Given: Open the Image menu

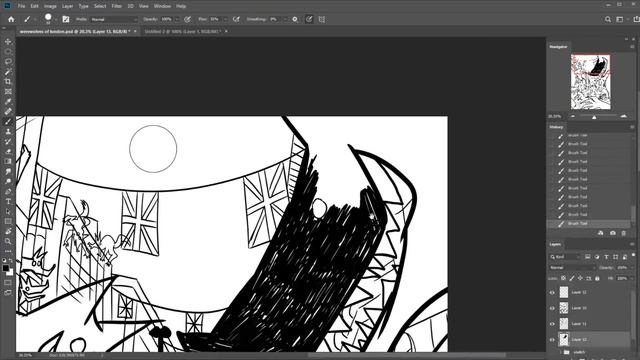Looking at the screenshot, I should pyautogui.click(x=50, y=6).
